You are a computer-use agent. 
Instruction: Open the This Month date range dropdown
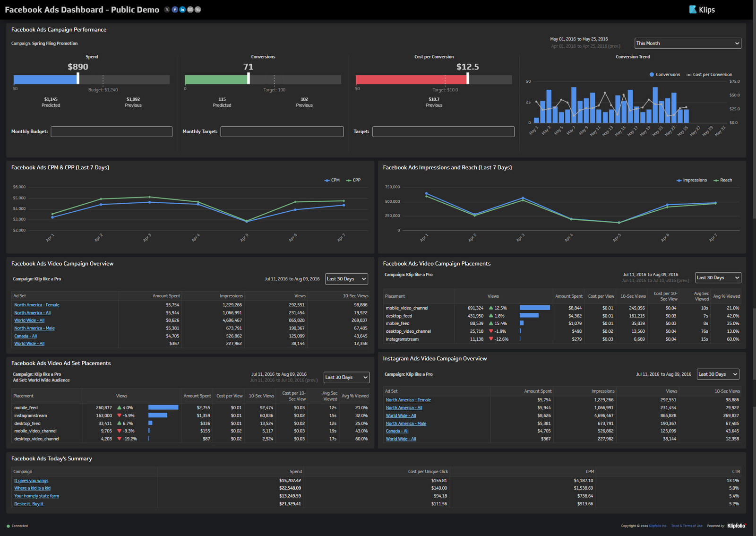pyautogui.click(x=687, y=43)
